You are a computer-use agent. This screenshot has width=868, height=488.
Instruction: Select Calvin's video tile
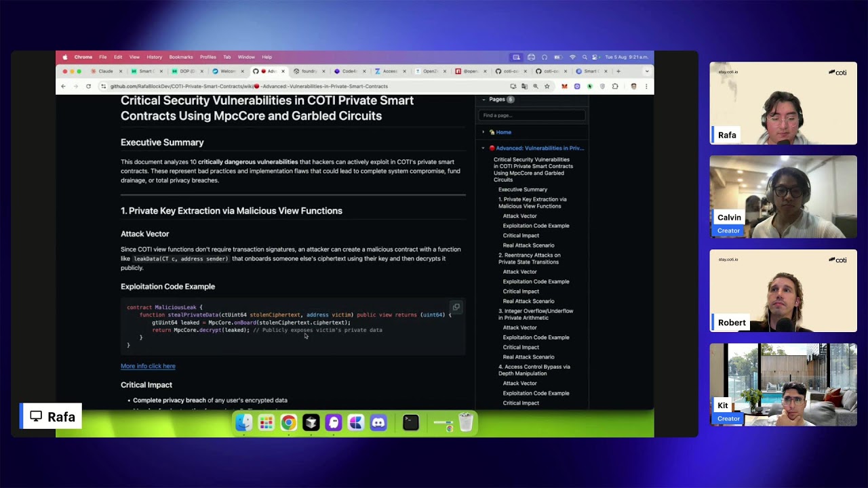click(783, 197)
